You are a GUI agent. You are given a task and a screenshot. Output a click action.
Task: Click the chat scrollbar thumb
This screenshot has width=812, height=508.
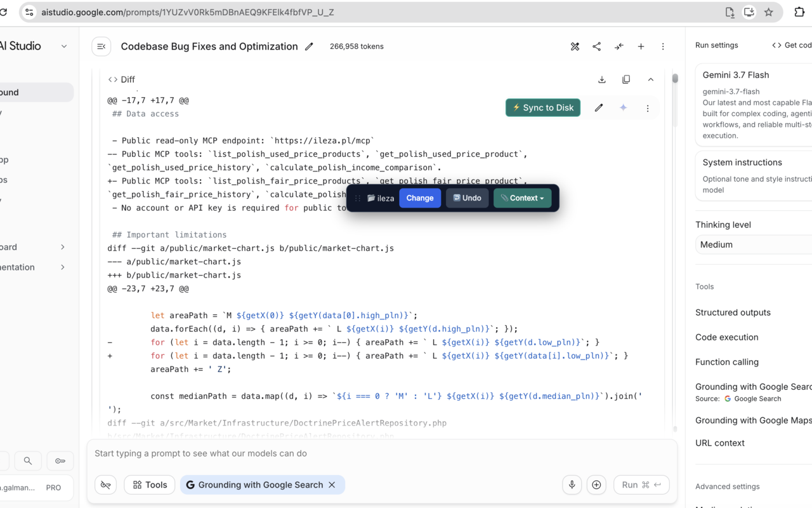click(675, 79)
